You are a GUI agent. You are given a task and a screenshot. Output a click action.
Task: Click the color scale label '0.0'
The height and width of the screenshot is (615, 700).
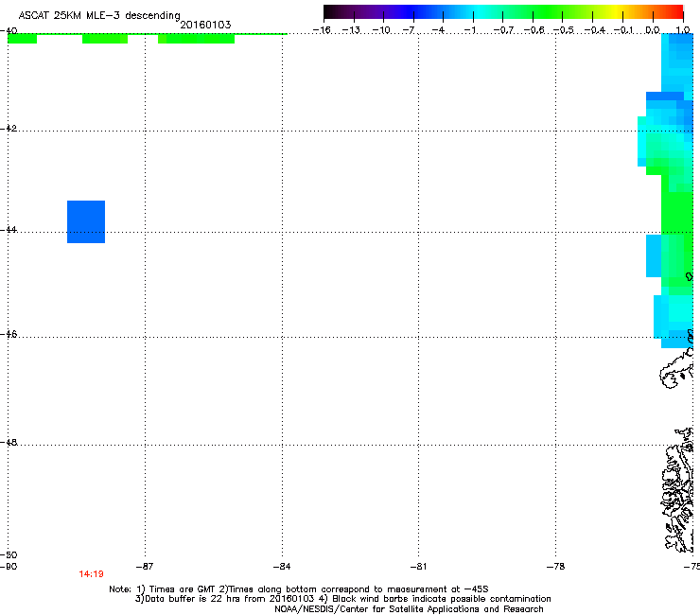[653, 30]
